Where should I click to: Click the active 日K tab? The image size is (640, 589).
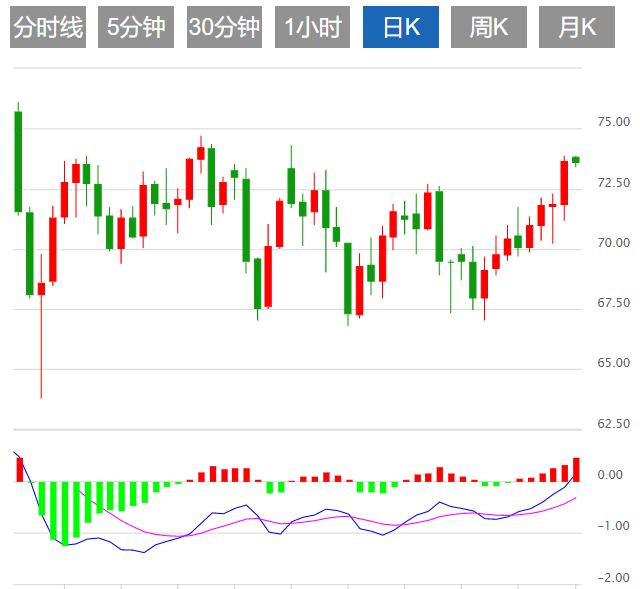[400, 27]
